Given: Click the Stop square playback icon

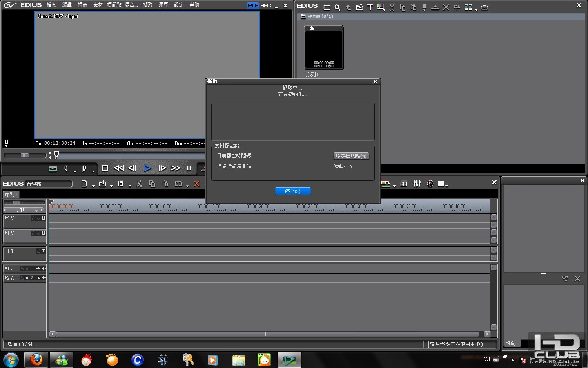Looking at the screenshot, I should point(105,168).
